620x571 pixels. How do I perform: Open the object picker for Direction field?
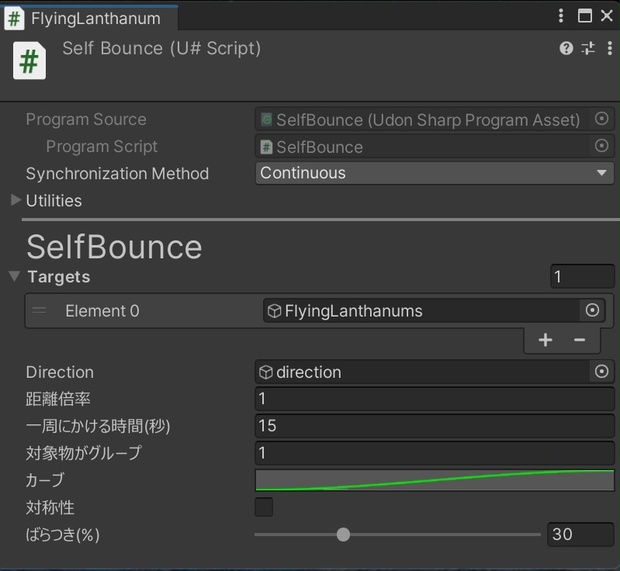point(601,372)
